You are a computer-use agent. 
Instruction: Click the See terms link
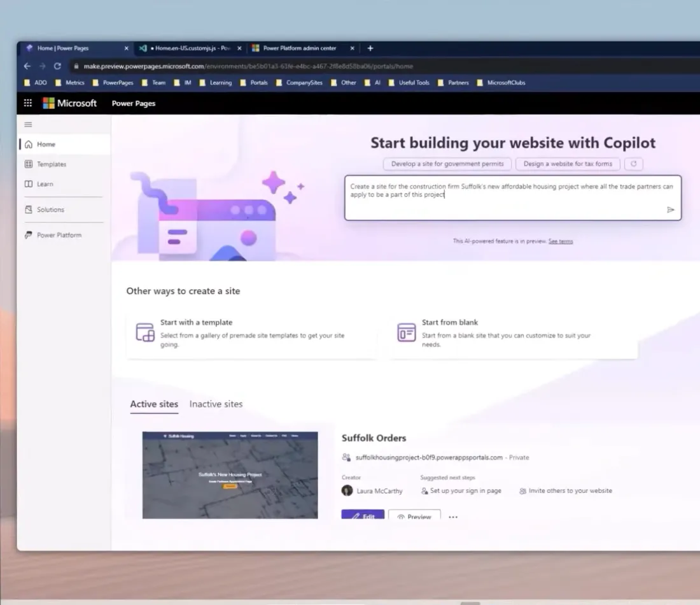pos(560,241)
